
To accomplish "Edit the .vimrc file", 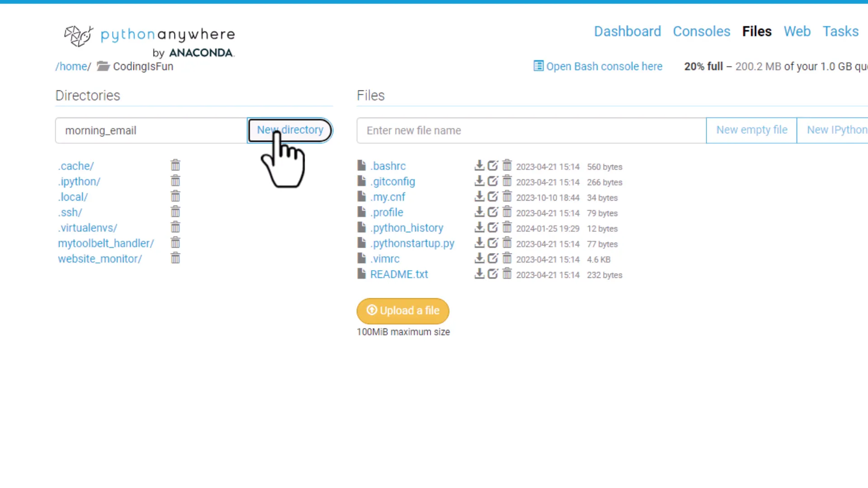I will click(x=493, y=258).
